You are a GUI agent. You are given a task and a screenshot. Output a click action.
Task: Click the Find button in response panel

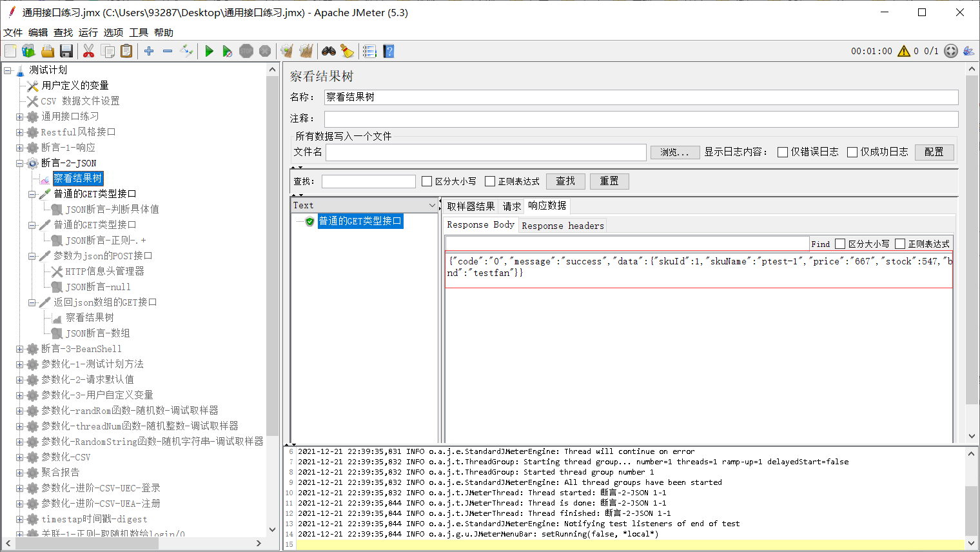tap(820, 244)
